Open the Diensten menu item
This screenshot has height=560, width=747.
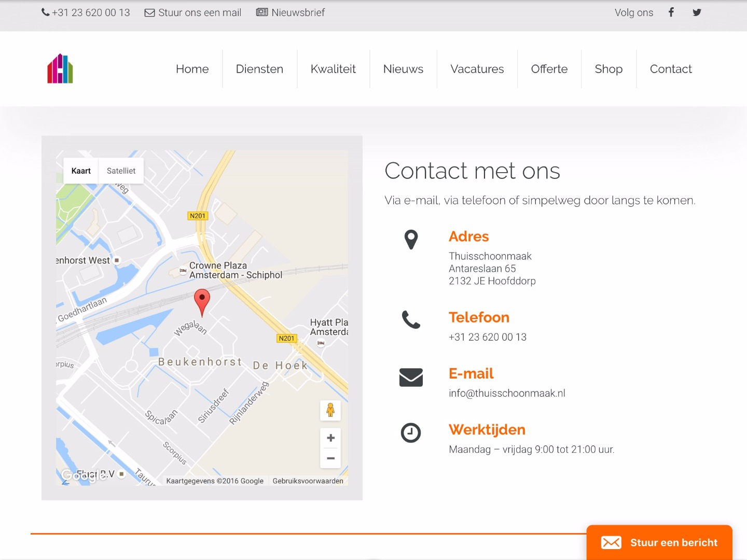pos(259,69)
